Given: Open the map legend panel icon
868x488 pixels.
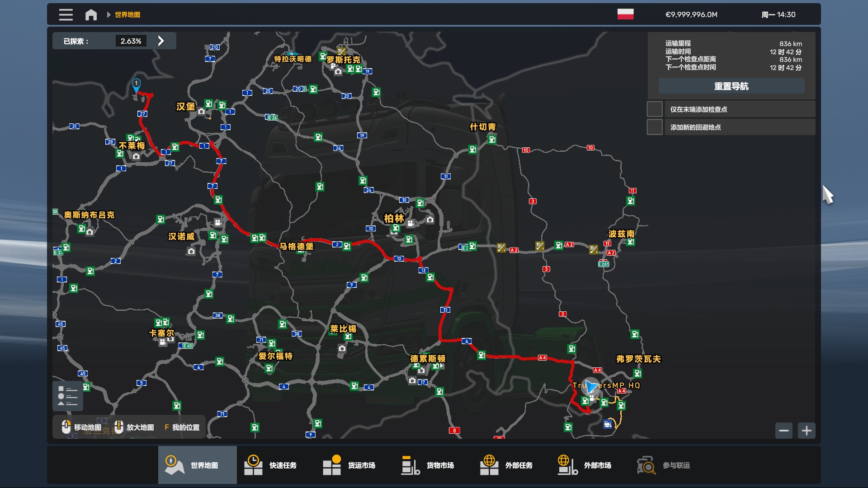Looking at the screenshot, I should click(x=68, y=396).
